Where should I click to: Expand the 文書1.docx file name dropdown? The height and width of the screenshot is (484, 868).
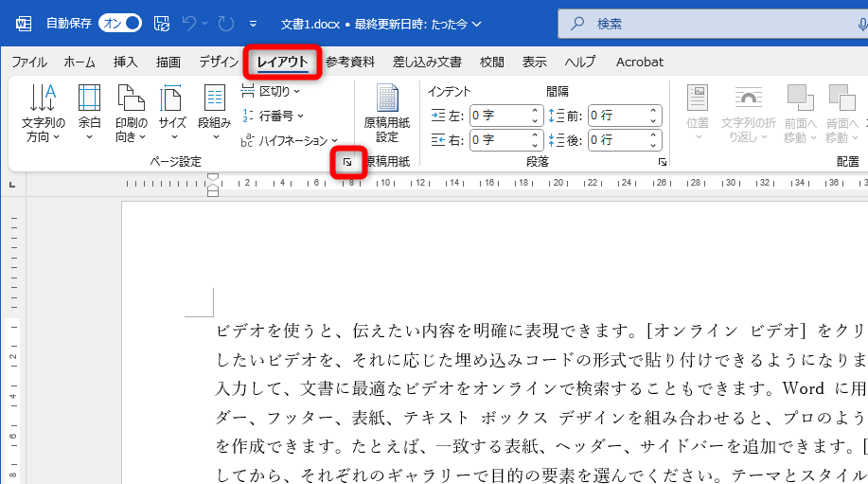tap(477, 25)
